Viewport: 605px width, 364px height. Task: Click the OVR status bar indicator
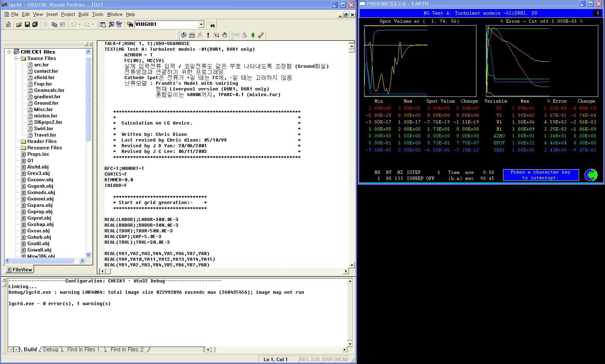tap(328, 359)
